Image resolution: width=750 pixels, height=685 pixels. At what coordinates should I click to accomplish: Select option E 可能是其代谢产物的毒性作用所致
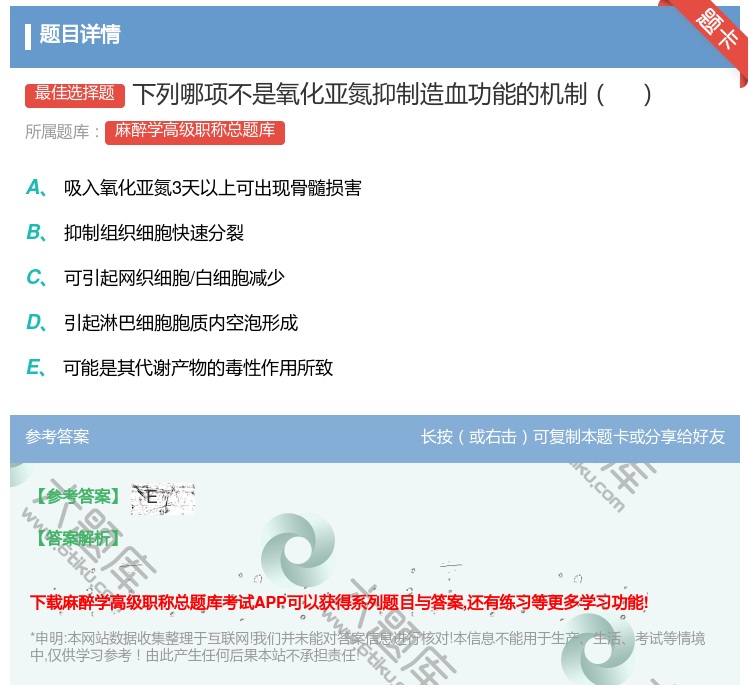pyautogui.click(x=179, y=368)
